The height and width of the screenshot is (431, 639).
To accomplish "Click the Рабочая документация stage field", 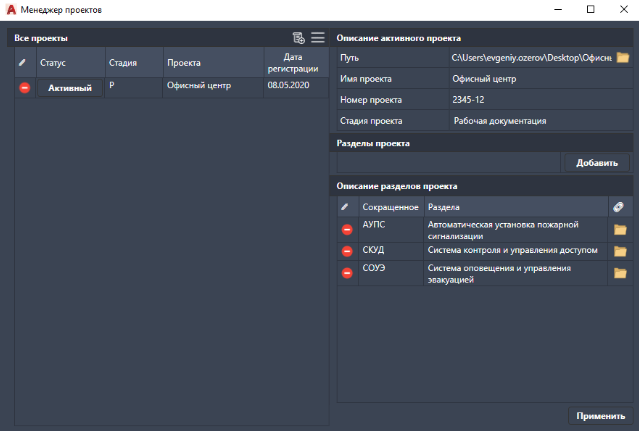I will coord(541,121).
